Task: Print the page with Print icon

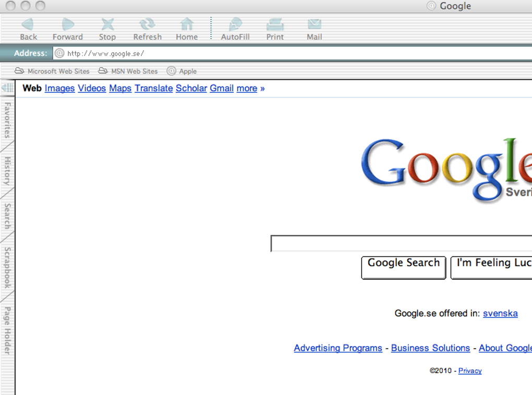Action: point(275,29)
